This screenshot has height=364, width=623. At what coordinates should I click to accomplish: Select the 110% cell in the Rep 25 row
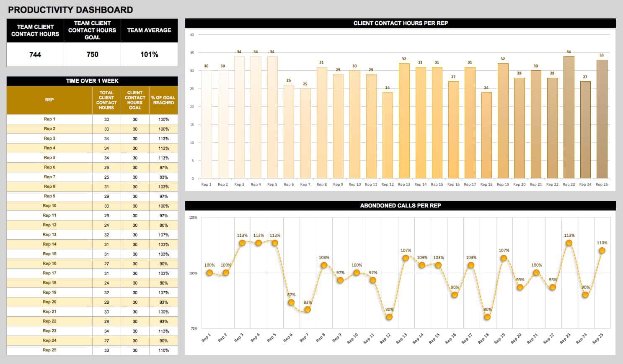click(163, 350)
